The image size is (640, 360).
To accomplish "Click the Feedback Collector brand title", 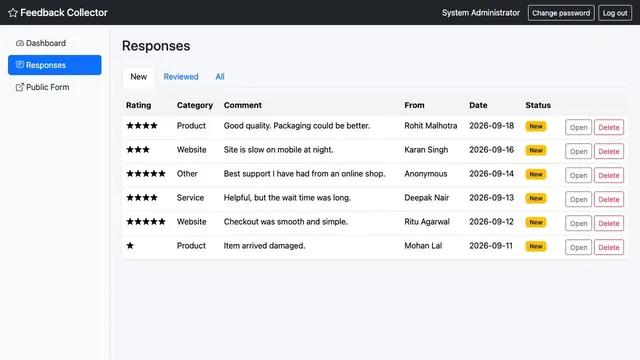I will (64, 13).
